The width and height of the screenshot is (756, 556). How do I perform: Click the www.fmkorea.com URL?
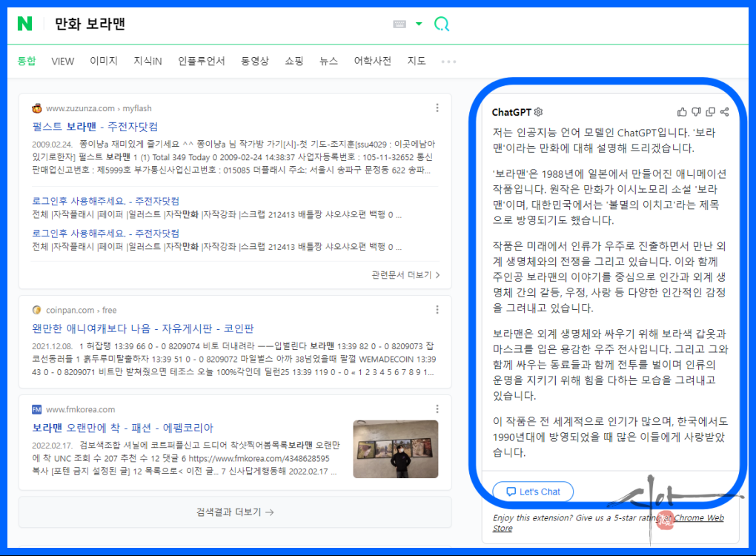pyautogui.click(x=81, y=409)
